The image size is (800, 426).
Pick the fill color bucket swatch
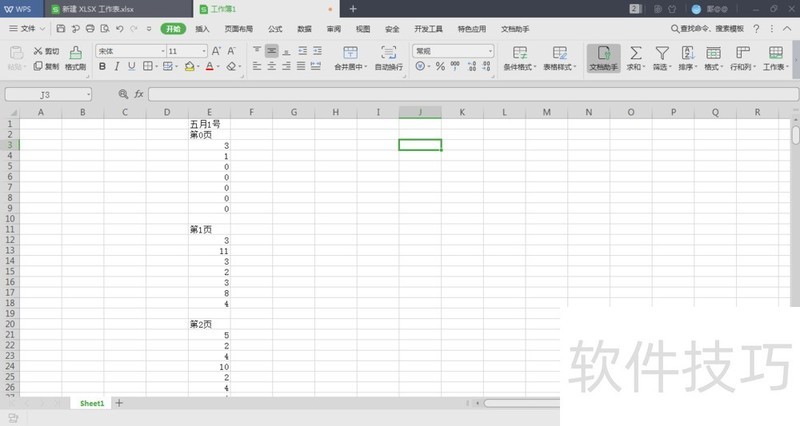tap(189, 66)
